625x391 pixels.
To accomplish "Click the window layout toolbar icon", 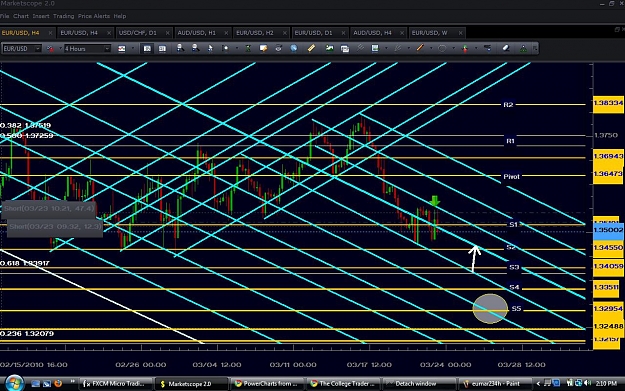I will (345, 48).
